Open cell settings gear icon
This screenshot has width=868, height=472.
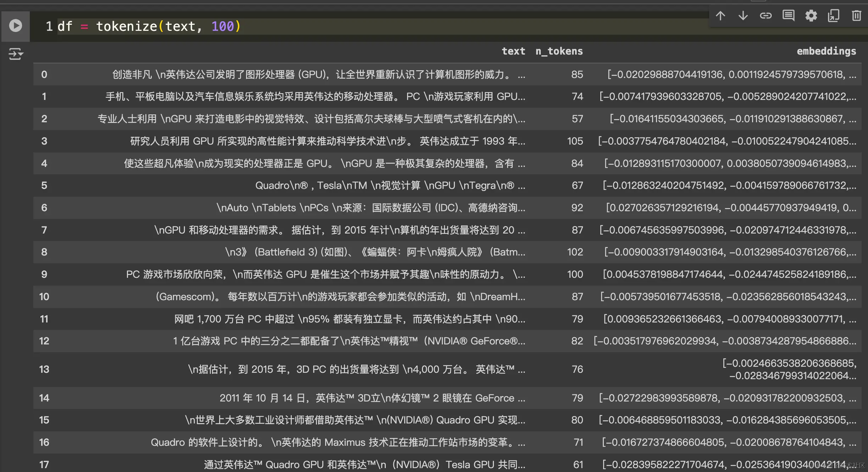pyautogui.click(x=811, y=16)
